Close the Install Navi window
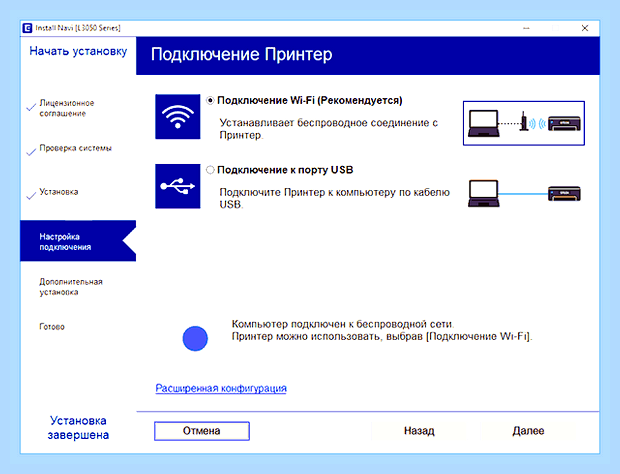Viewport: 620px width, 474px height. pos(585,28)
